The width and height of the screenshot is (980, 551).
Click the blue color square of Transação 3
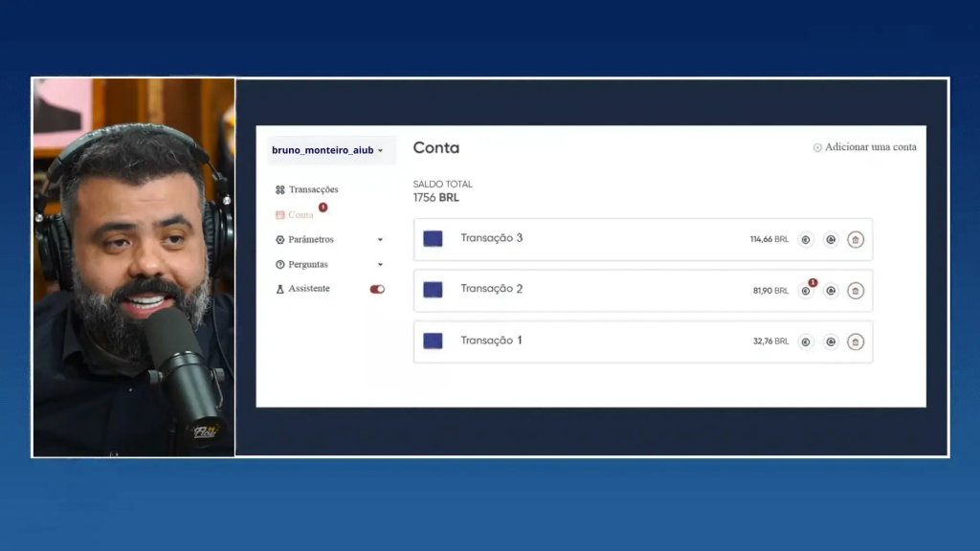(x=433, y=238)
